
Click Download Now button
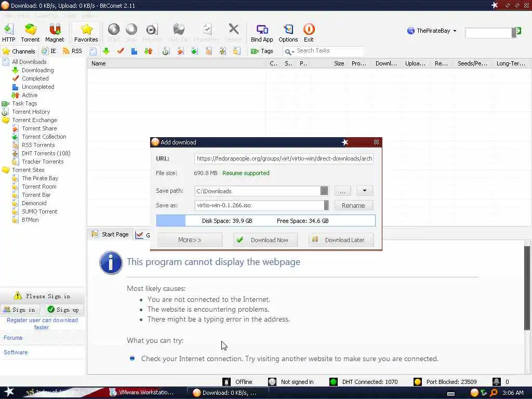click(x=265, y=240)
